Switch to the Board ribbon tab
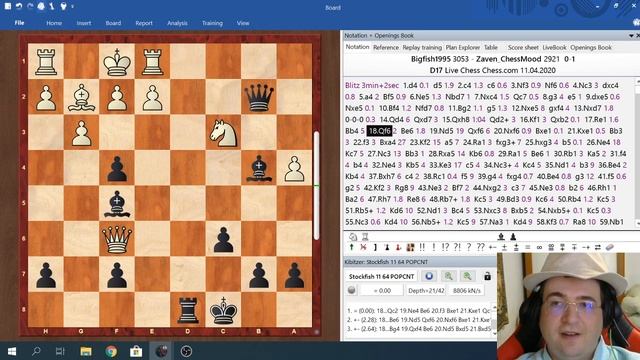Viewport: 640px width, 360px height. tap(113, 23)
